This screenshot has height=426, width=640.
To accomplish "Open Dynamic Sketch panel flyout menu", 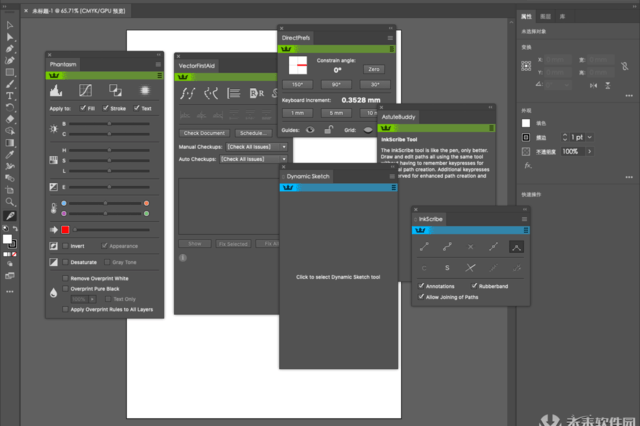I will 392,176.
